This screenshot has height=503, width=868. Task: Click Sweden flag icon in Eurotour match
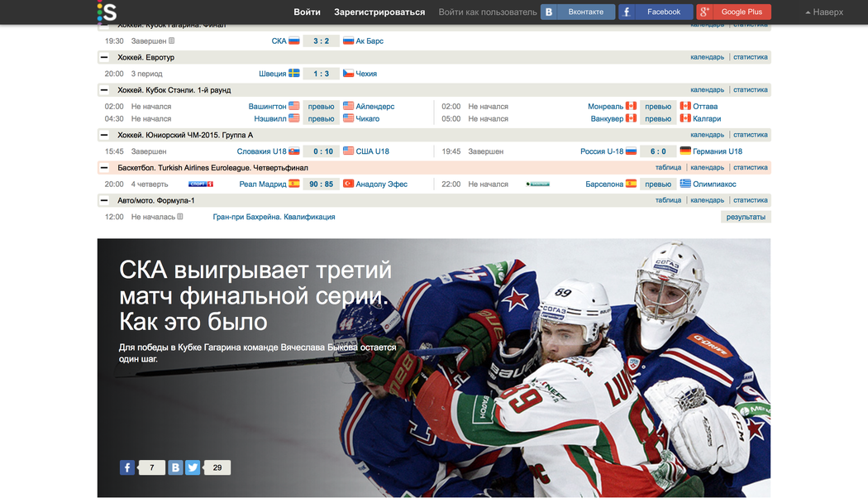[x=294, y=74]
